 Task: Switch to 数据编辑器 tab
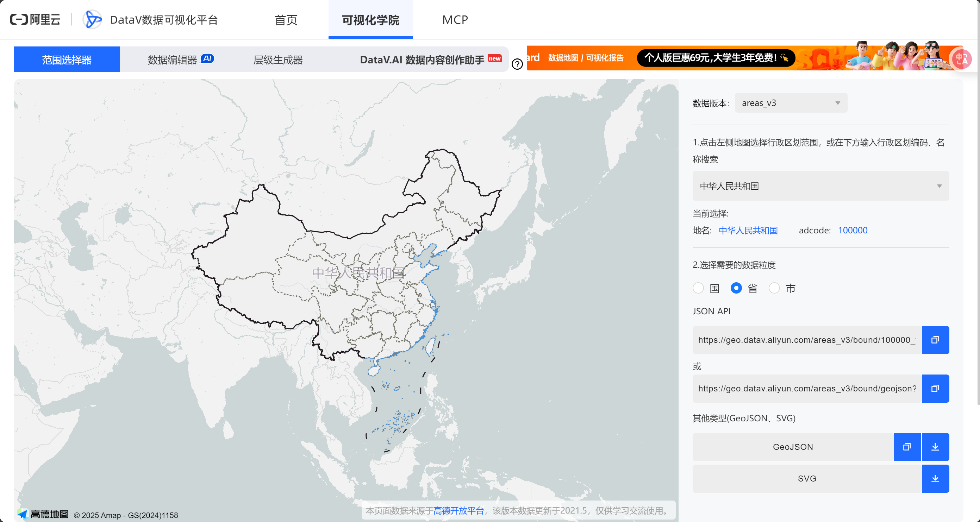172,60
